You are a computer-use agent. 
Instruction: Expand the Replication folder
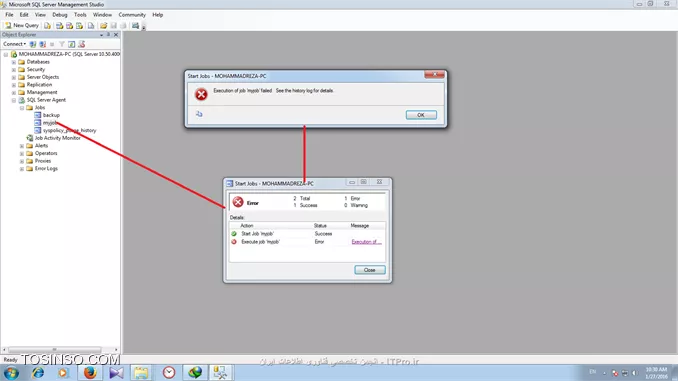point(14,85)
